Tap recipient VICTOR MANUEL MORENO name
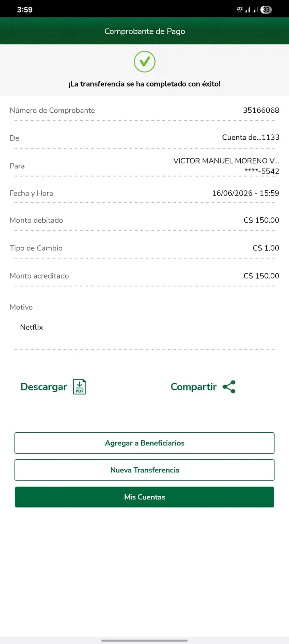The height and width of the screenshot is (644, 289). point(226,161)
